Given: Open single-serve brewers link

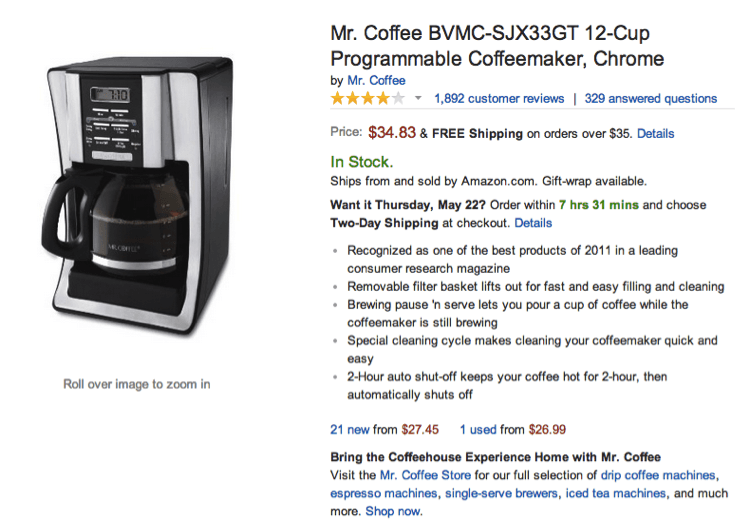Looking at the screenshot, I should 501,493.
